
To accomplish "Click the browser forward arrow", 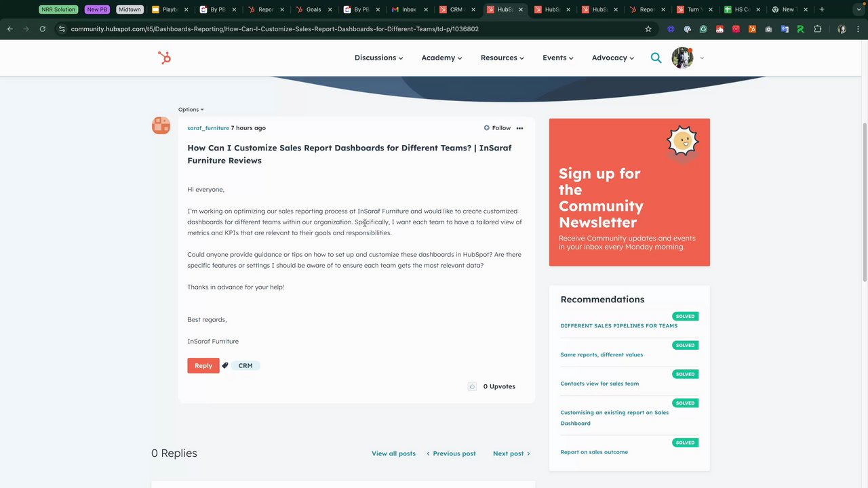I will (26, 29).
